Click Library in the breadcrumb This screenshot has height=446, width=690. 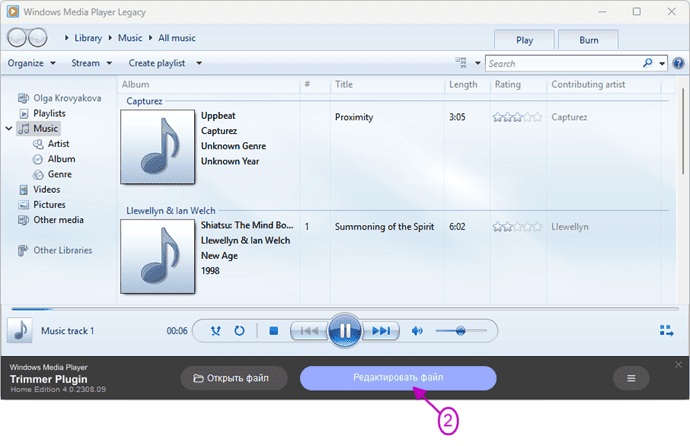[88, 38]
